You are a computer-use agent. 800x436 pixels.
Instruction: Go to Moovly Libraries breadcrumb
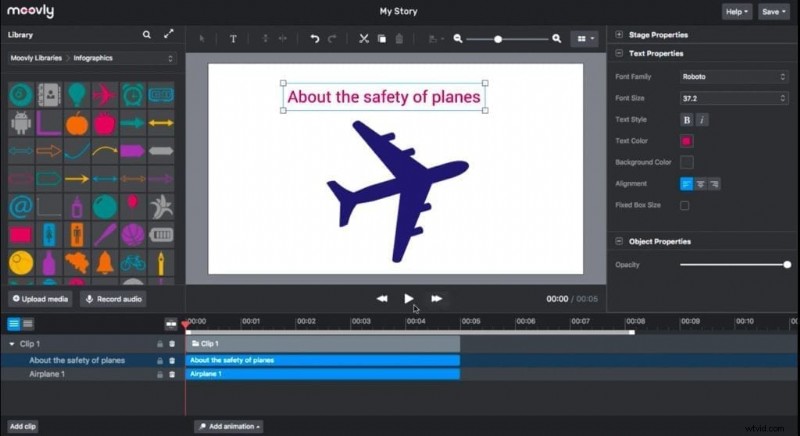[x=36, y=58]
